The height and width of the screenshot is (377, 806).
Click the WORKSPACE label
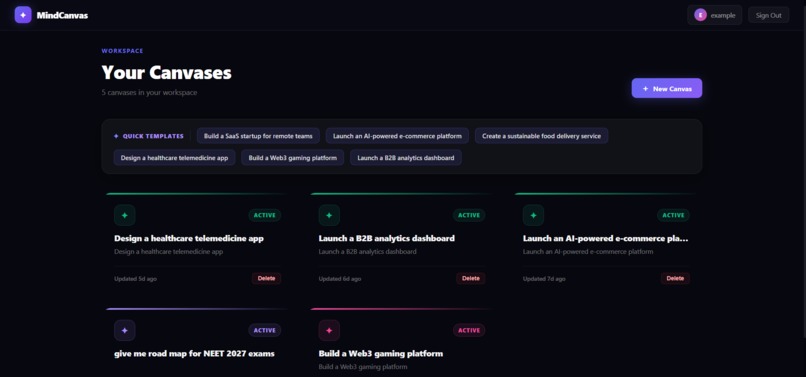click(x=122, y=51)
